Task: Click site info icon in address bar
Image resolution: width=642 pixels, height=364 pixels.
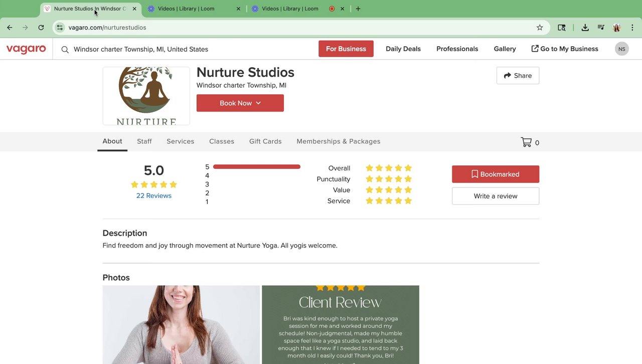Action: (x=60, y=28)
